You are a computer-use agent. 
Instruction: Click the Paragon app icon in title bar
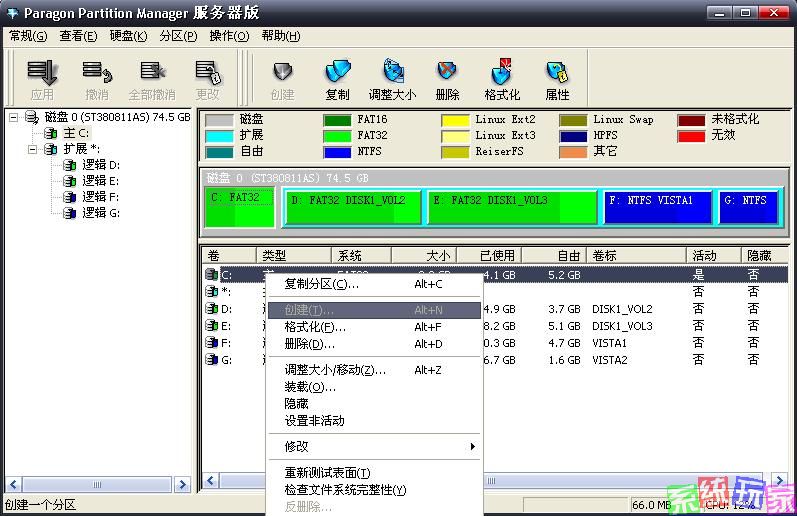pos(12,13)
